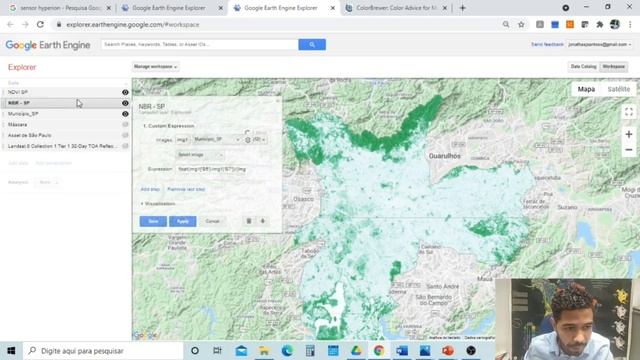Switch the map to Satélite view
This screenshot has height=360, width=640.
click(x=618, y=89)
